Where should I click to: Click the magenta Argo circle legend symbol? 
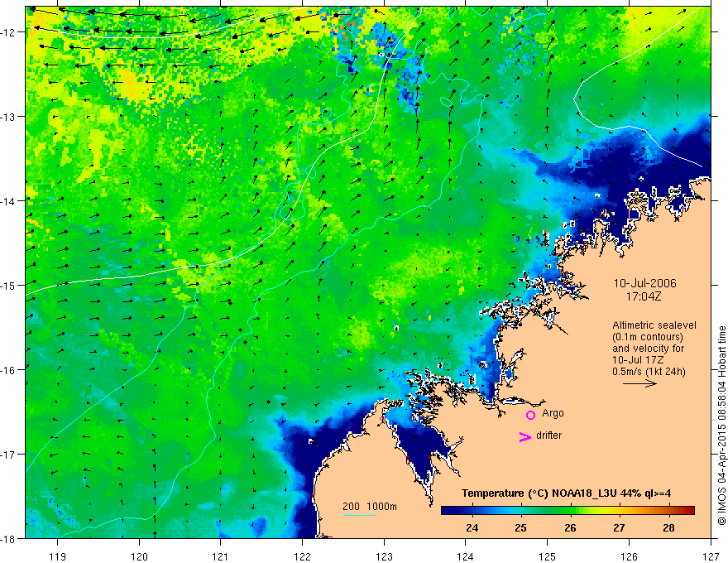[530, 415]
